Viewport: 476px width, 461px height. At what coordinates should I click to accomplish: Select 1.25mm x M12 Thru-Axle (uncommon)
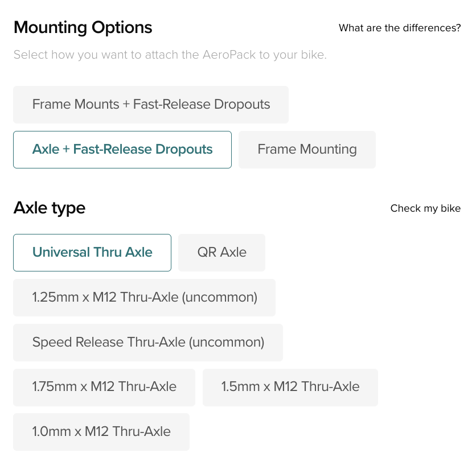pos(145,298)
